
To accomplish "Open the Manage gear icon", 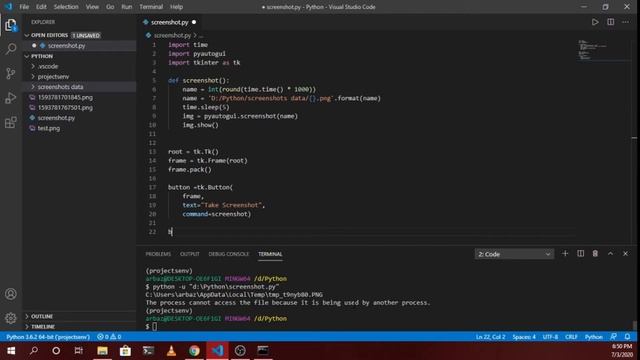I will [11, 318].
